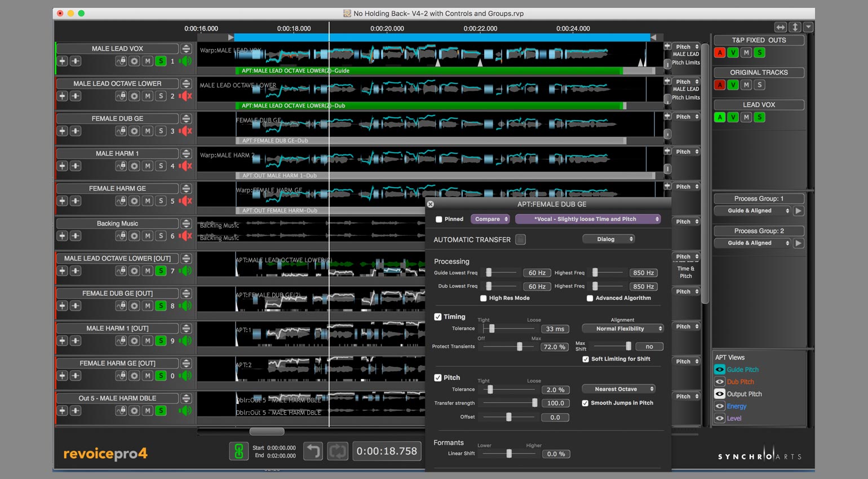Select APT:FEMALE DUB GE-Dub process bar
This screenshot has width=868, height=479.
point(431,141)
